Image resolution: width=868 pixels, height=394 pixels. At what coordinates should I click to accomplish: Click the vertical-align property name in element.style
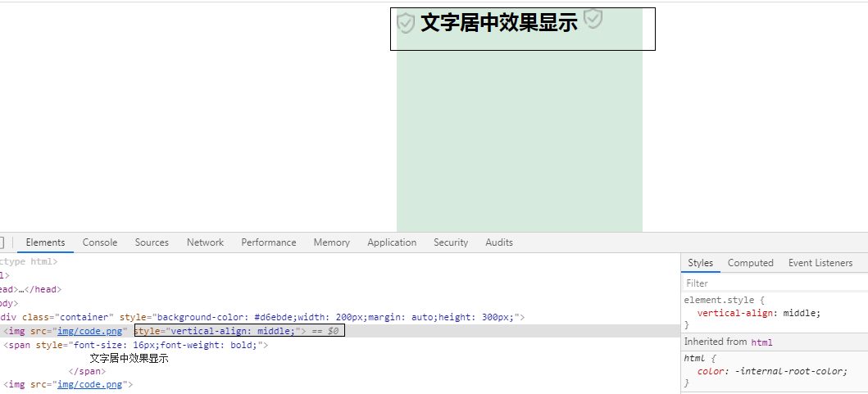pos(734,313)
